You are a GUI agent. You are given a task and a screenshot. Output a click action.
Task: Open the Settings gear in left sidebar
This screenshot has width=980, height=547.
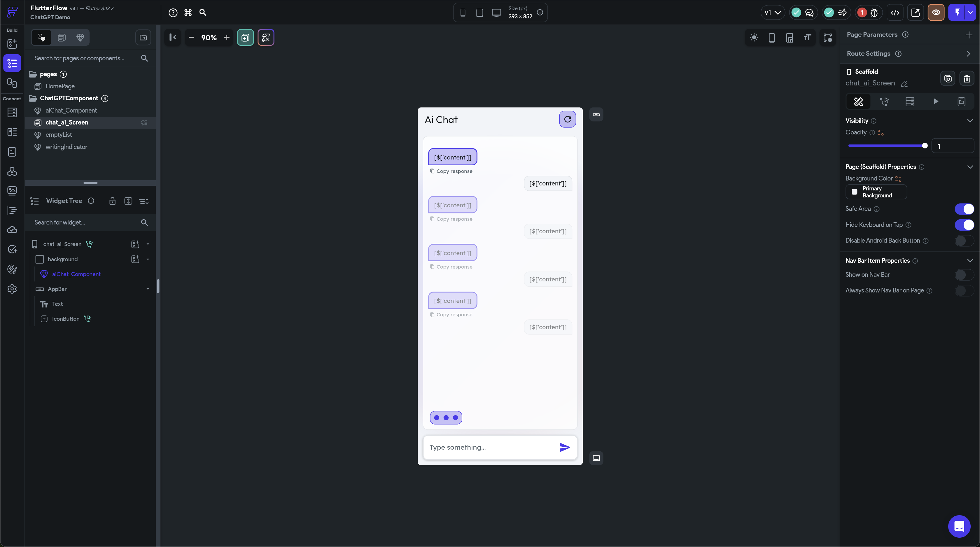(x=12, y=289)
